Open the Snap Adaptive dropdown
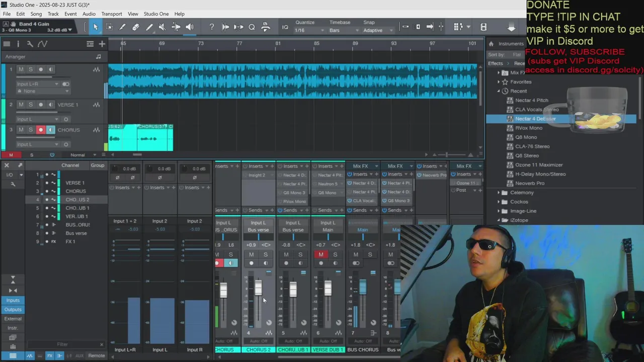The width and height of the screenshot is (644, 362). [378, 30]
